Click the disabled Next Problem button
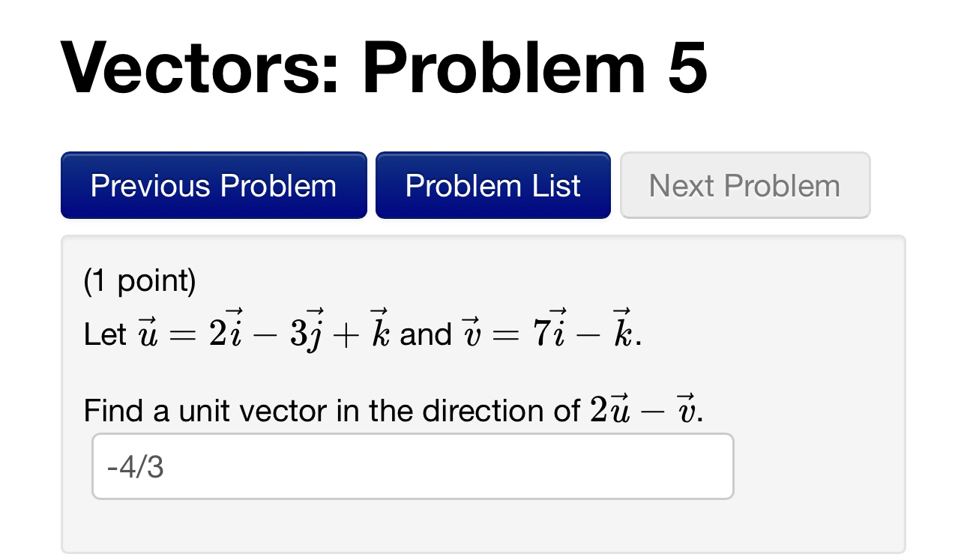The width and height of the screenshot is (967, 560). click(x=744, y=185)
